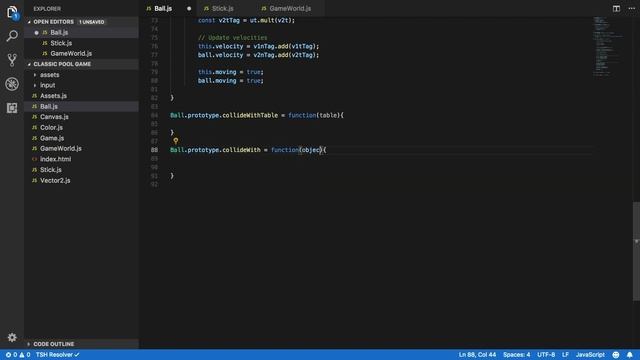640x360 pixels.
Task: Click Ln 88, Col 44 status entry
Action: [477, 355]
